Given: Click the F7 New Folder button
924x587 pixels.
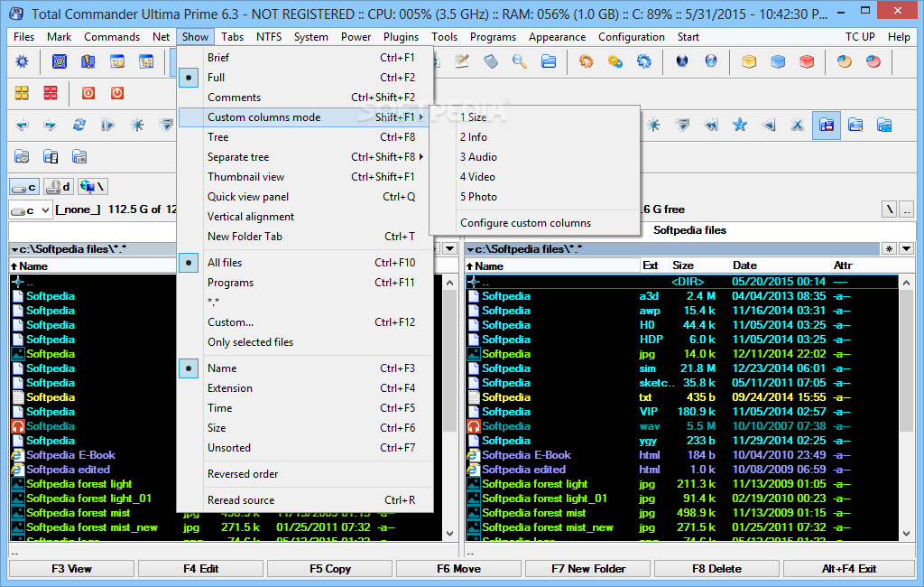Looking at the screenshot, I should click(x=588, y=569).
